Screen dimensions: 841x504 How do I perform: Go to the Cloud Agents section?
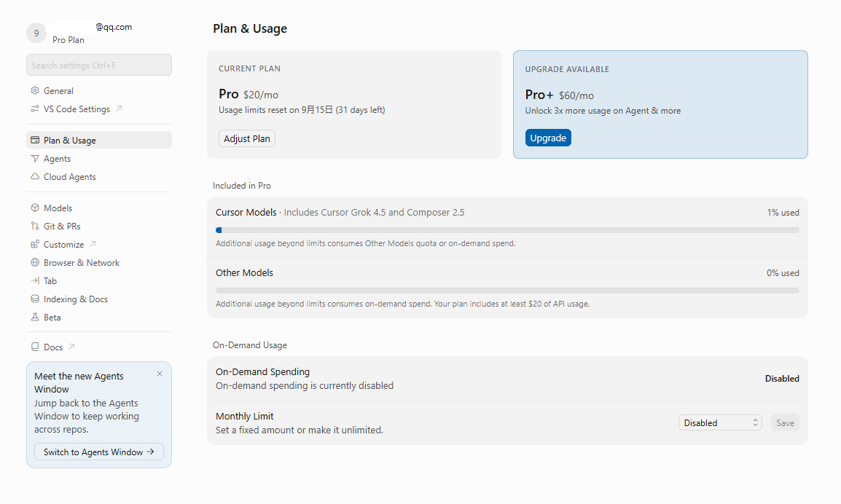tap(99, 176)
